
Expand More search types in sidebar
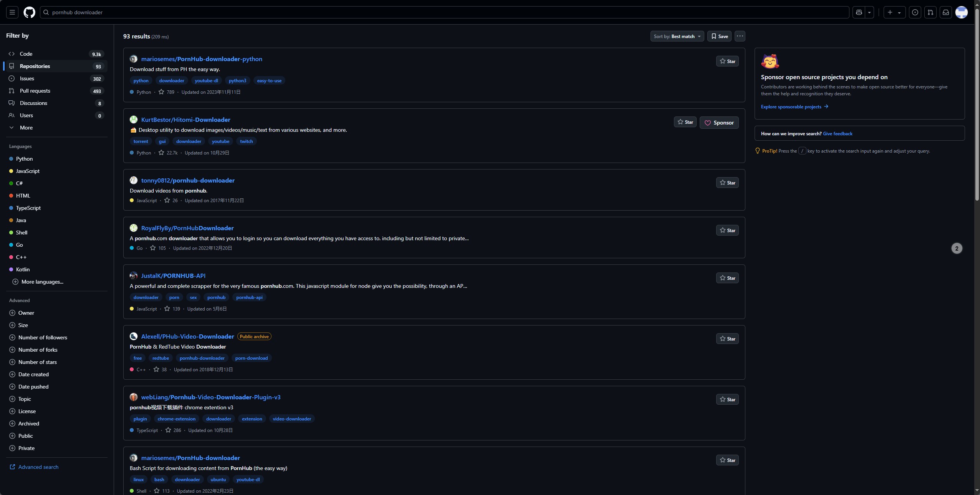(57, 128)
